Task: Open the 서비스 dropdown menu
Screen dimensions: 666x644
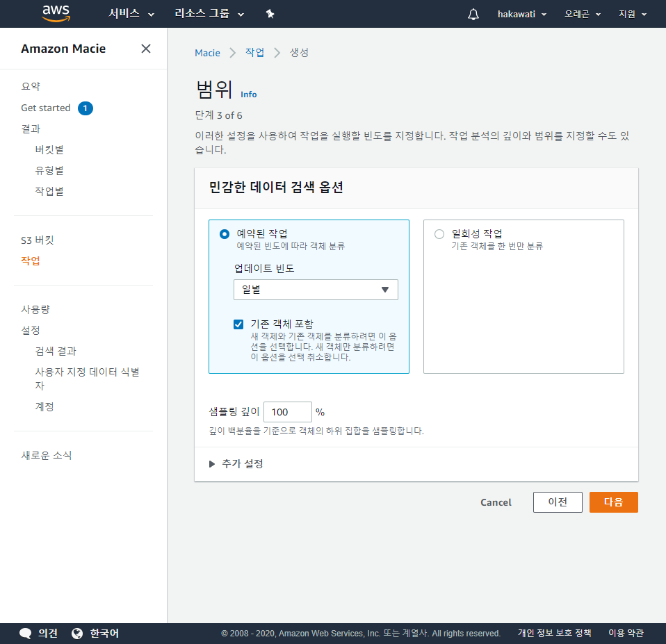Action: click(131, 14)
